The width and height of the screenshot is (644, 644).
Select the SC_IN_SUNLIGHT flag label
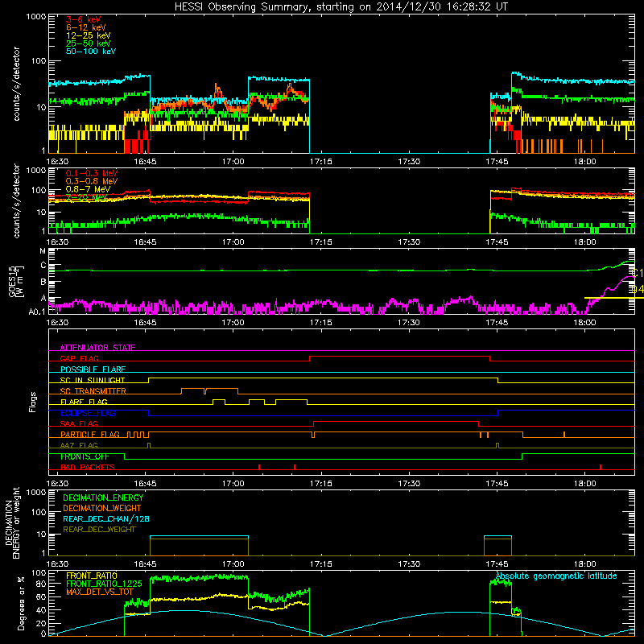click(93, 380)
